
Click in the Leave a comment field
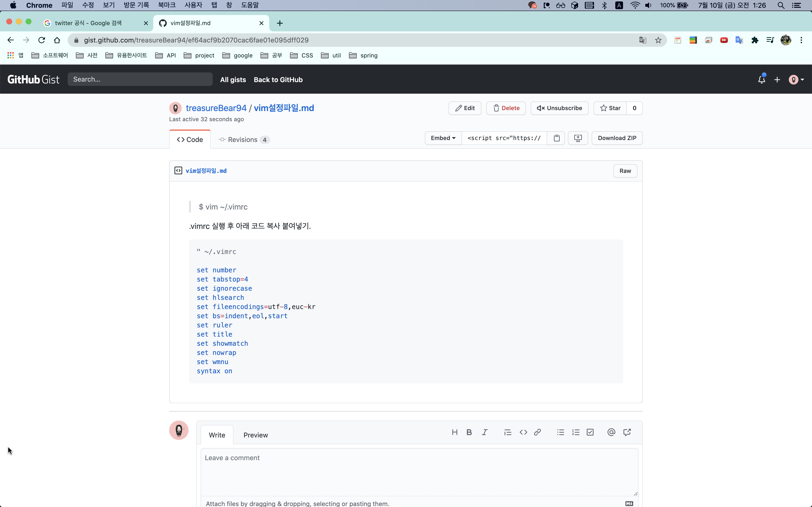tap(419, 471)
